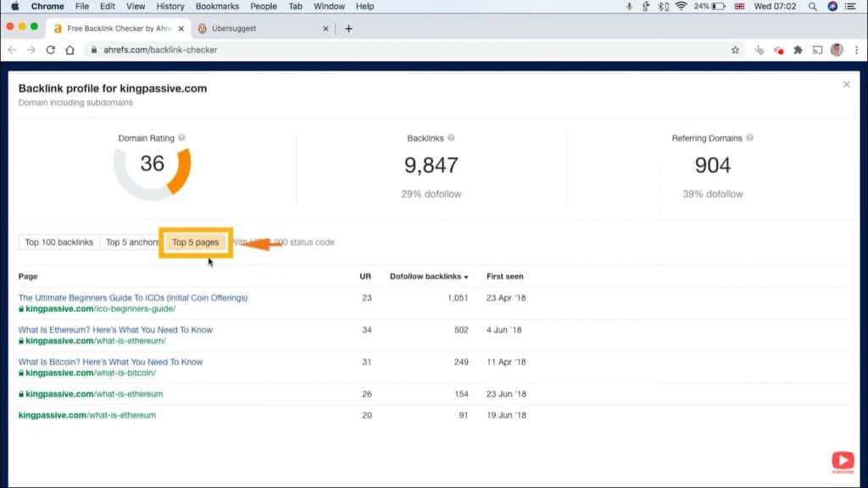Click the YouTube subscribe icon
This screenshot has width=868, height=488.
(843, 462)
